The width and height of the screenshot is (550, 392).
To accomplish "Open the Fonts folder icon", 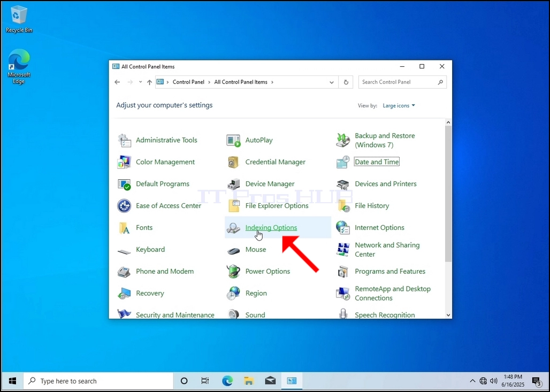I will pos(124,228).
